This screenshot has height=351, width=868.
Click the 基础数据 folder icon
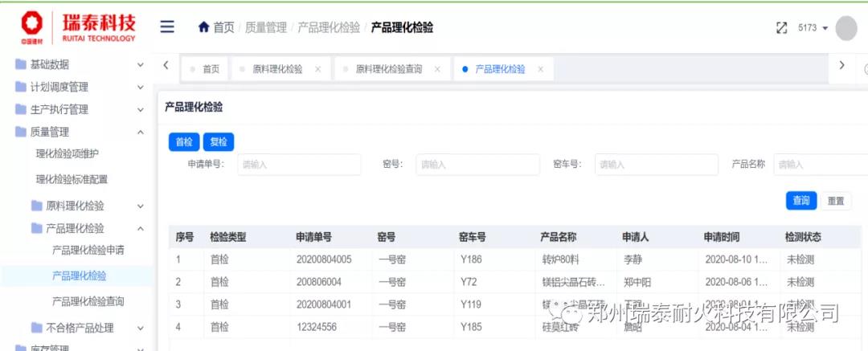click(21, 64)
